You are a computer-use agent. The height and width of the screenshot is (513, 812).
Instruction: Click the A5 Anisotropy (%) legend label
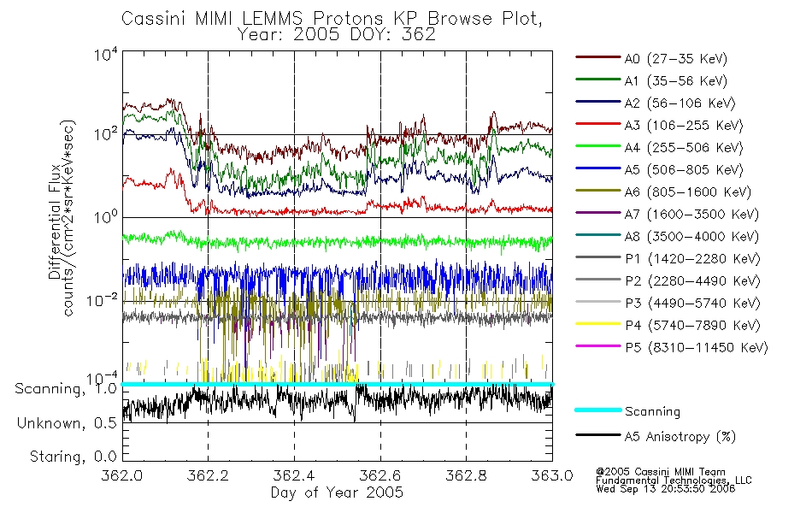click(x=680, y=437)
